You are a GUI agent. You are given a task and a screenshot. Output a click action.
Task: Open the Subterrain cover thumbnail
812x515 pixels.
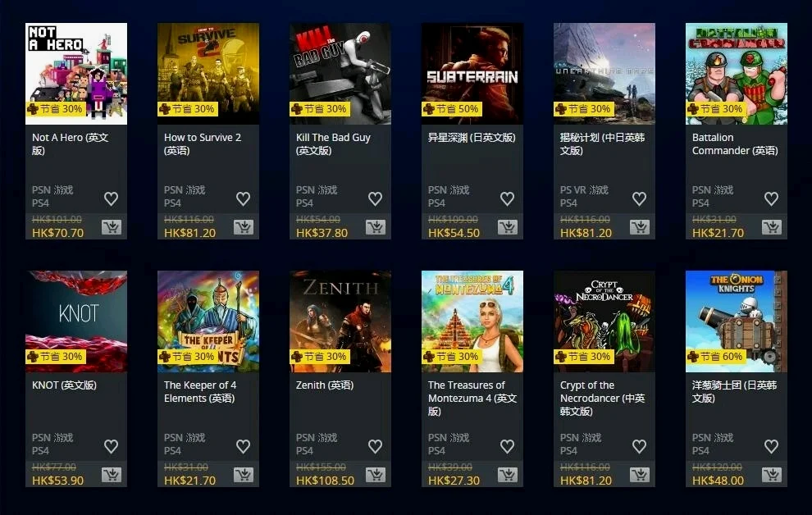point(472,74)
